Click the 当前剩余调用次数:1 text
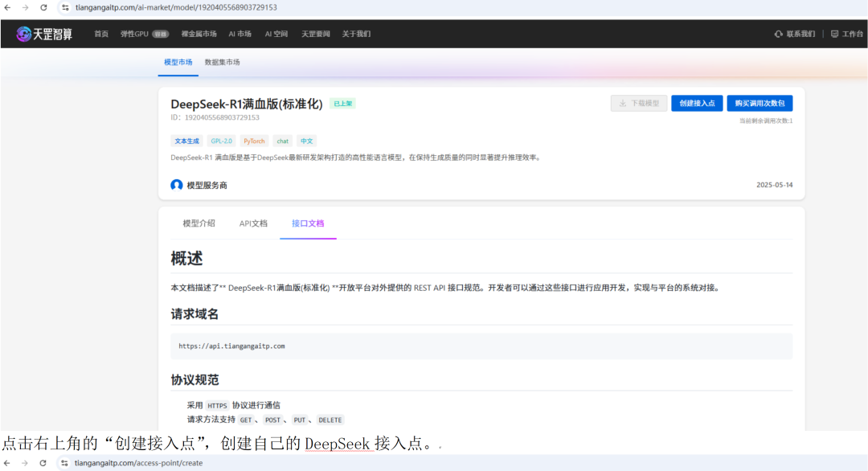Screen dimensions: 868x471 (766, 121)
